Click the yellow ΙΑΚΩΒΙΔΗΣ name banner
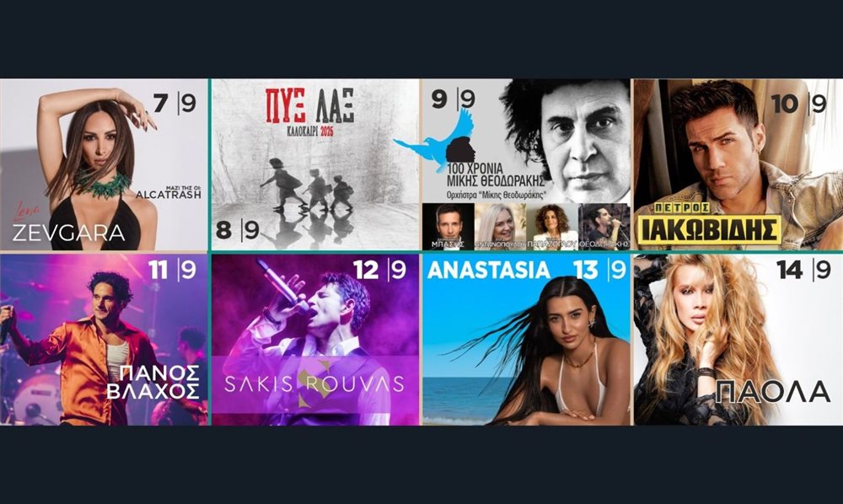 coord(709,229)
